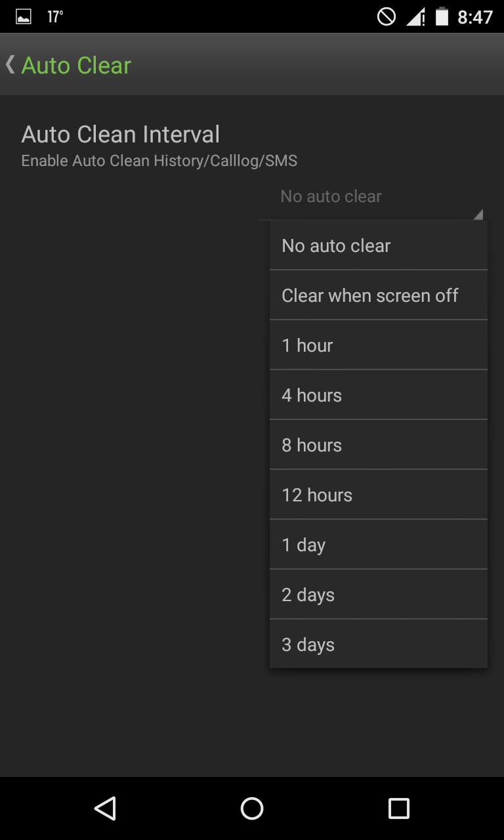
Task: Tap the Auto Clear title text
Action: [x=76, y=65]
